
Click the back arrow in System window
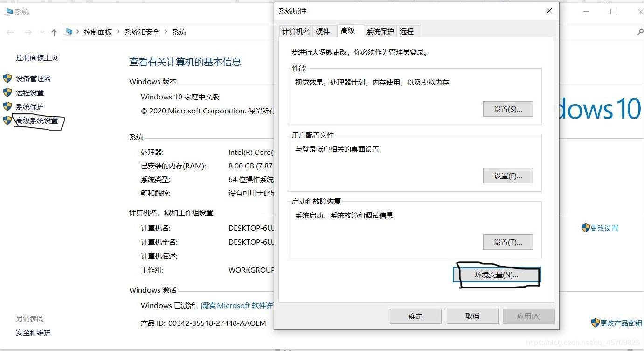(x=10, y=32)
